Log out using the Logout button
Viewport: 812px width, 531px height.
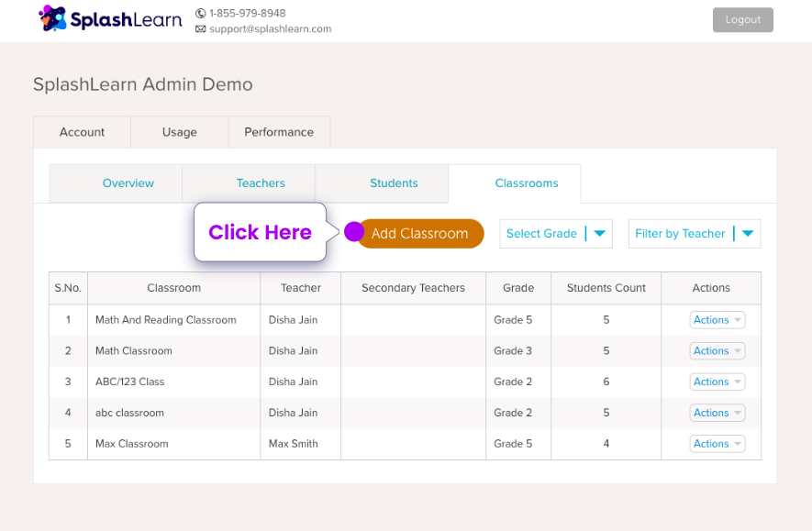742,19
